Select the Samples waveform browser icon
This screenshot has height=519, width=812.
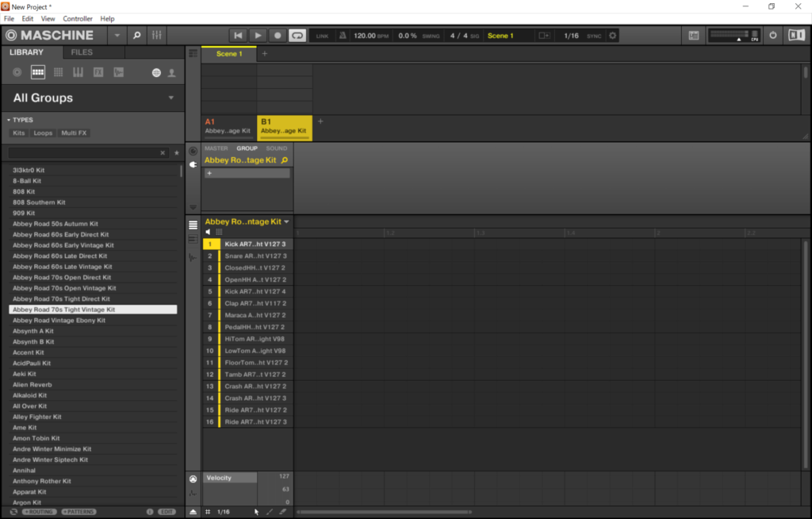(x=119, y=72)
